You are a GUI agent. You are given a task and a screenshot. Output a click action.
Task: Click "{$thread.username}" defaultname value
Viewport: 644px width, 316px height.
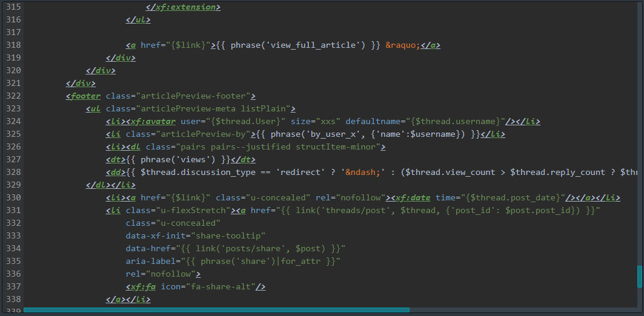[456, 122]
